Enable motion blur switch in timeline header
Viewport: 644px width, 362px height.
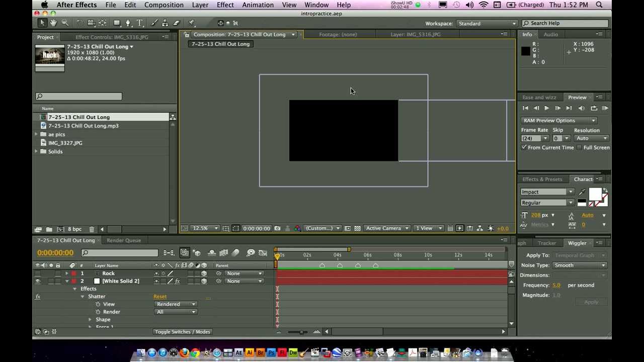(x=235, y=253)
